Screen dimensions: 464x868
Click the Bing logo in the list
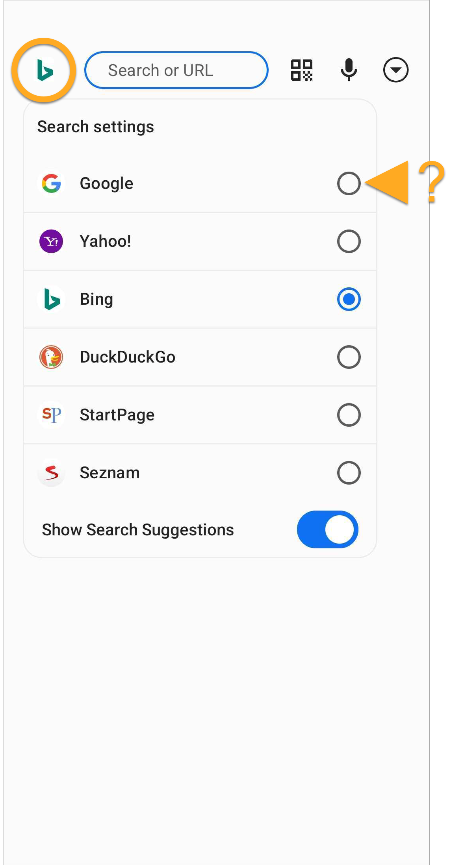(x=51, y=299)
